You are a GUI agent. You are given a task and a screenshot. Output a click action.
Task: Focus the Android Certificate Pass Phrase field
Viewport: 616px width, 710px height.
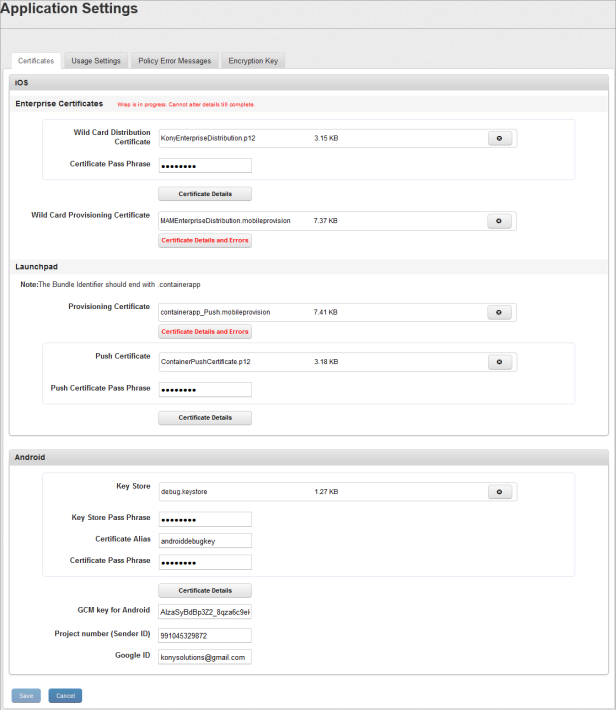[205, 562]
